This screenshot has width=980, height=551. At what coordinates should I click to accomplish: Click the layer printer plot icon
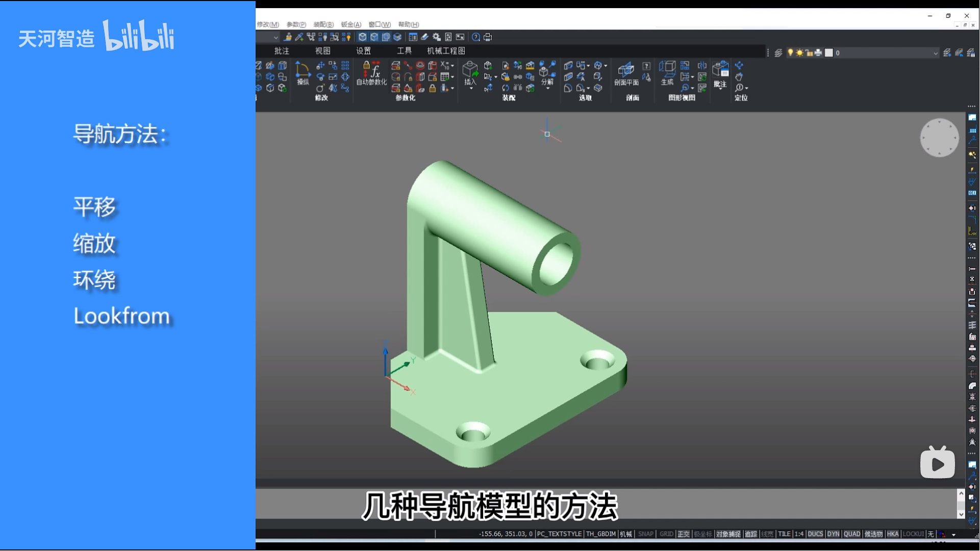(818, 53)
